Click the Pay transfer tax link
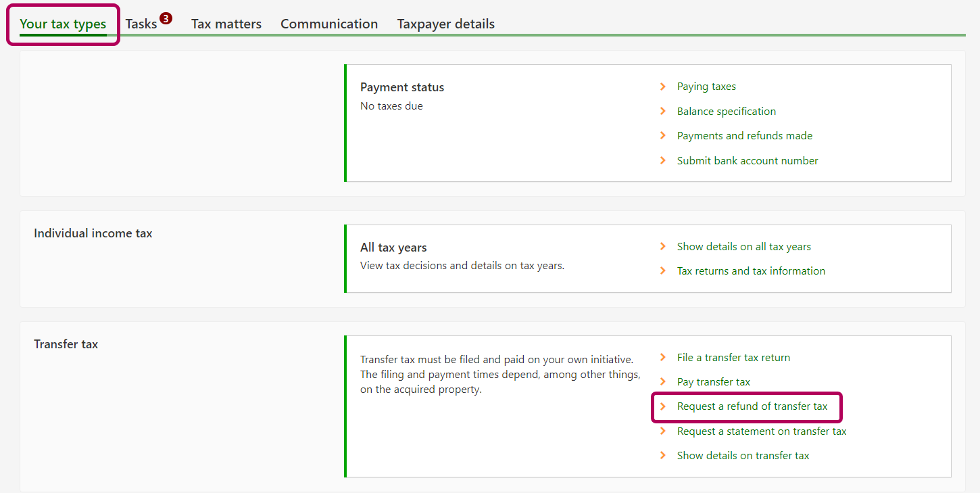The image size is (980, 493). [x=713, y=382]
